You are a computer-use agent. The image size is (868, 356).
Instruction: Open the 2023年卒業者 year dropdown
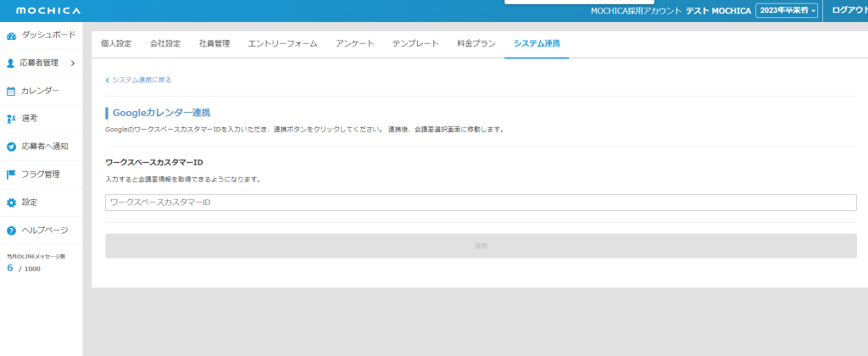(787, 10)
